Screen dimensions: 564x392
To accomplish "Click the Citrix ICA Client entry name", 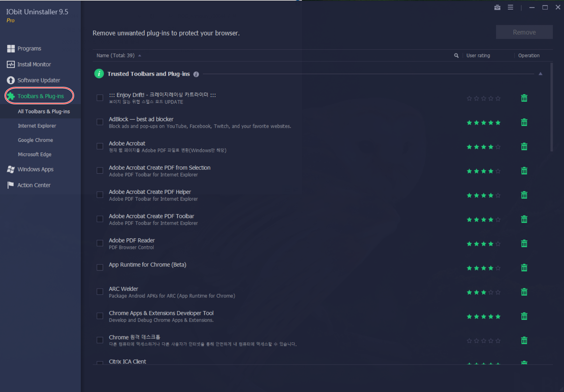I will click(127, 361).
